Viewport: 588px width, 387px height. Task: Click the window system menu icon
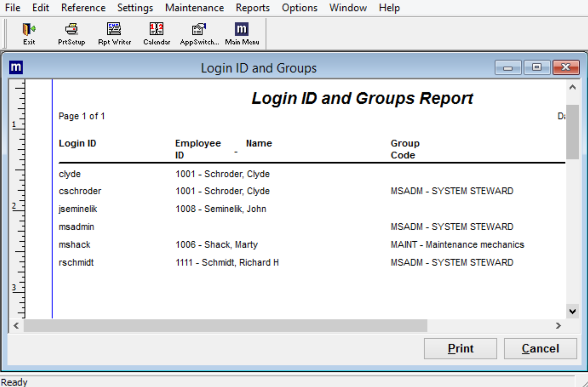pyautogui.click(x=16, y=67)
